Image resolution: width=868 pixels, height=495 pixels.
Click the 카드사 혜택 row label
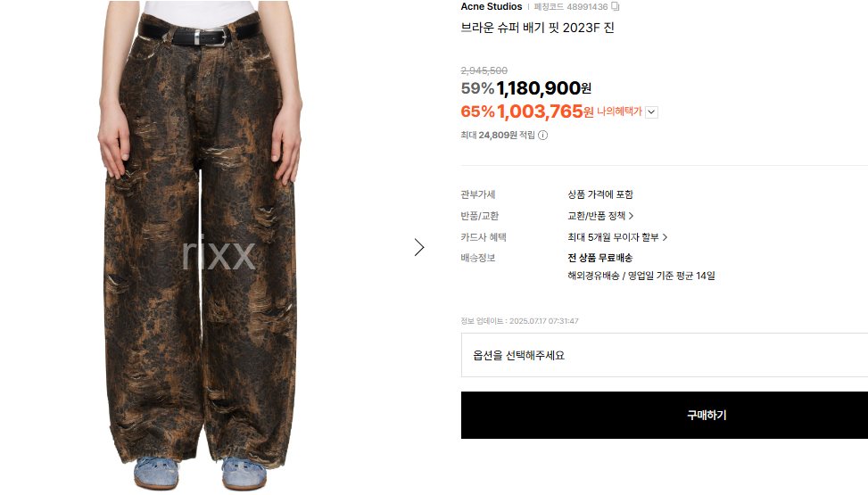click(484, 237)
